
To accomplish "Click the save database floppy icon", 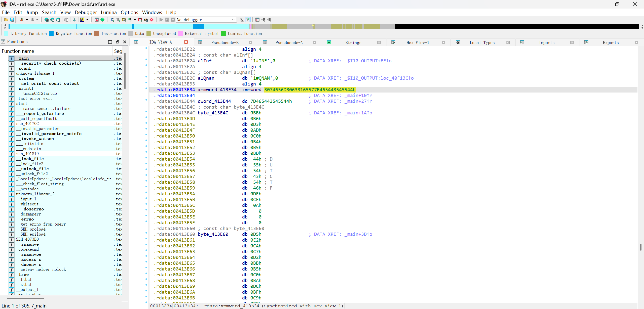I will click(x=12, y=20).
